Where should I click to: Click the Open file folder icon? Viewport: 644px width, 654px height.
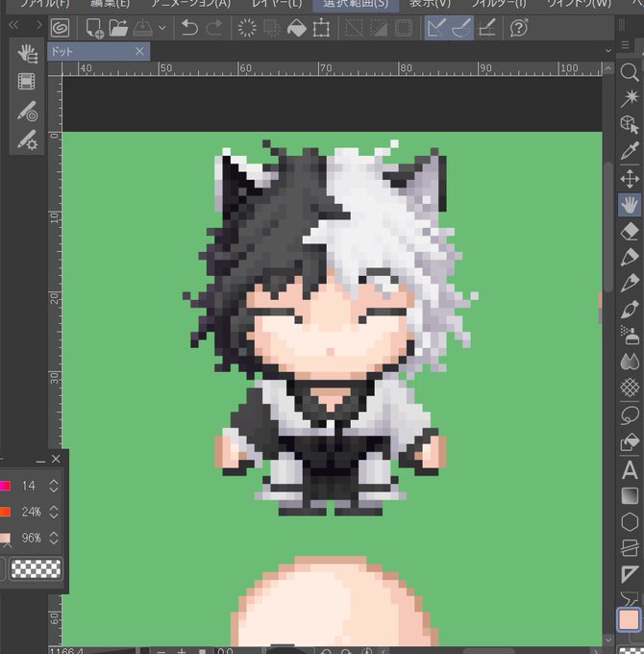tap(118, 28)
